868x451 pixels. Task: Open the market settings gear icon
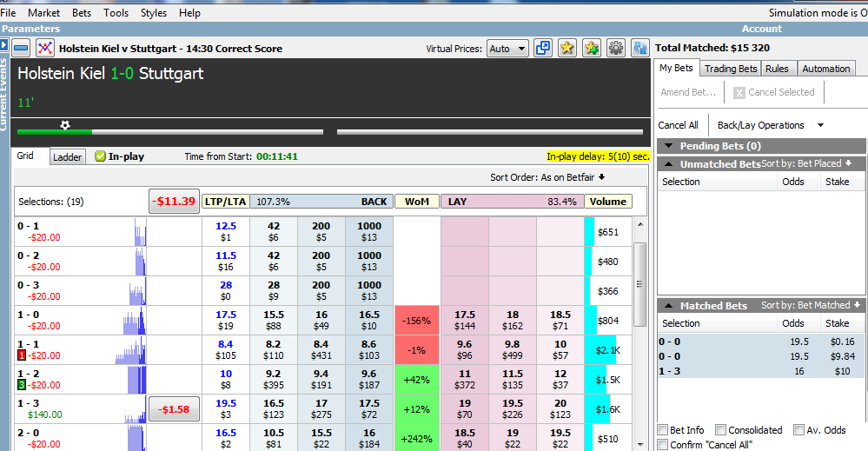click(615, 48)
